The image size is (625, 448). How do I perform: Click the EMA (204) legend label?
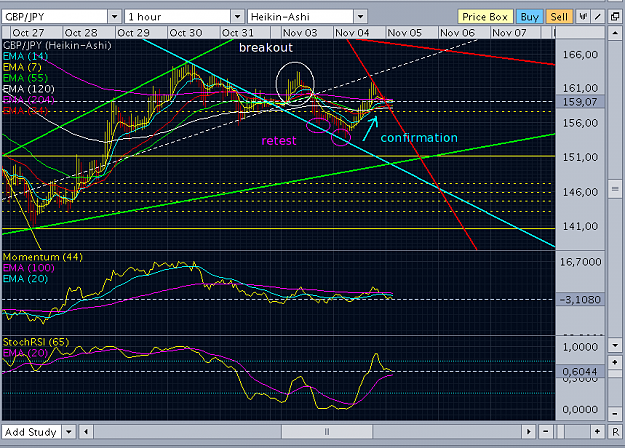(29, 99)
